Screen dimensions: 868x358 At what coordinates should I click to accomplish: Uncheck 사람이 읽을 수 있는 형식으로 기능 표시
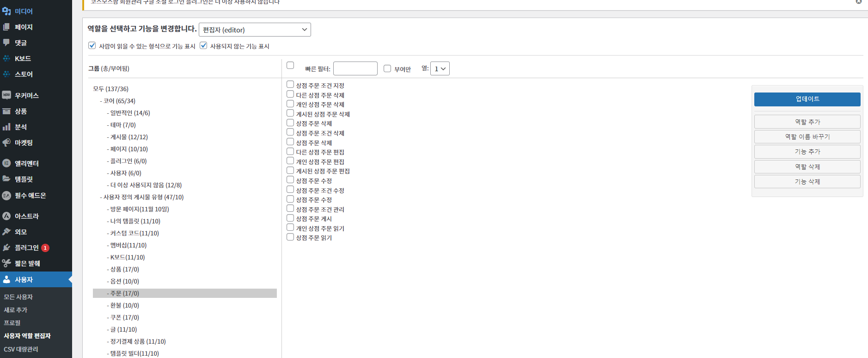click(92, 45)
